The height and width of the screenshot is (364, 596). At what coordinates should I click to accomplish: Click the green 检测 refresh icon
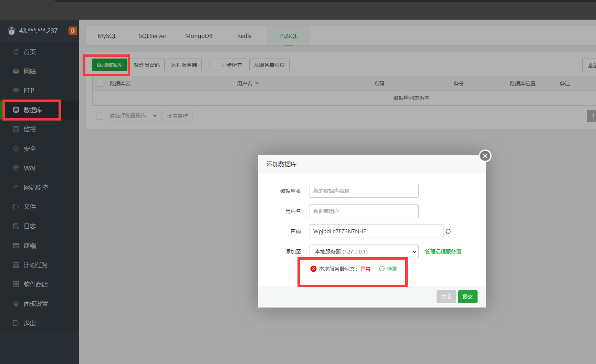[382, 269]
